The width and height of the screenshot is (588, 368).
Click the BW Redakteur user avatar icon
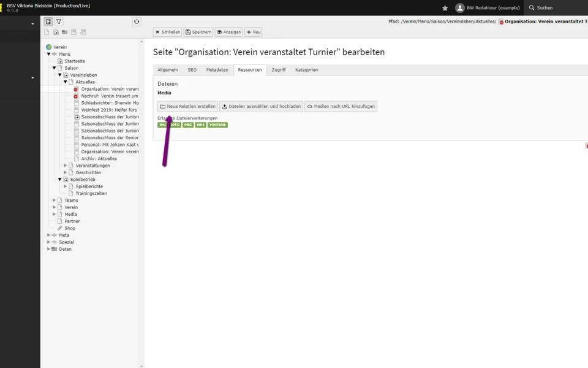point(459,8)
